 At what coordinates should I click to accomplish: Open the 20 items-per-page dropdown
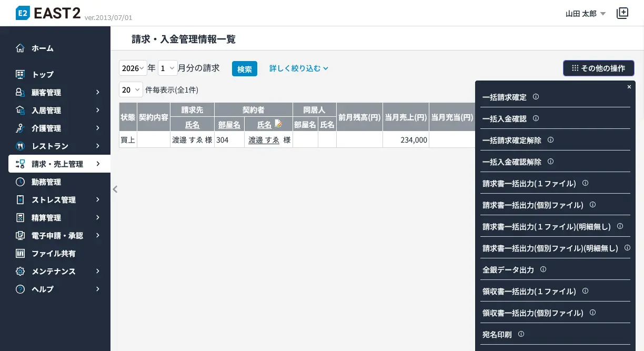(131, 90)
